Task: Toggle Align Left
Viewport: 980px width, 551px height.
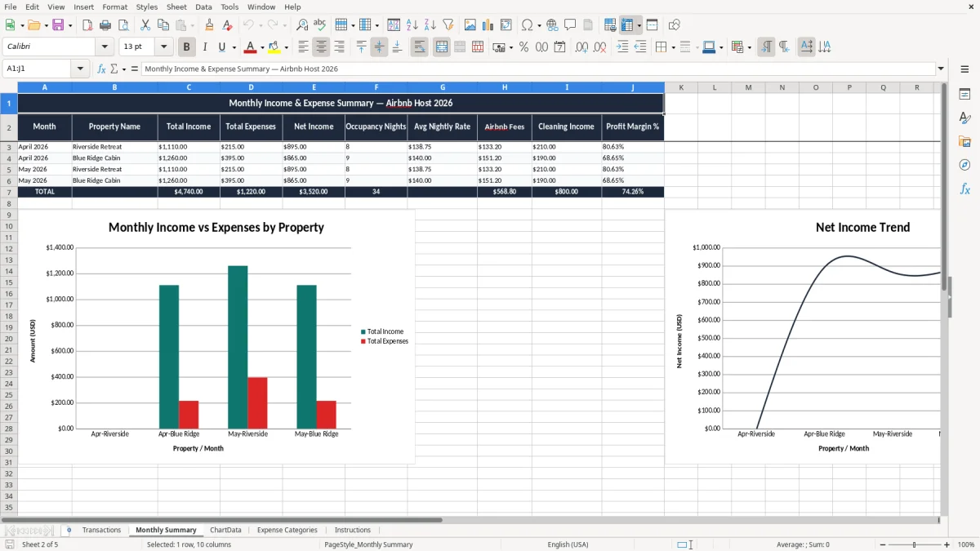Action: coord(304,47)
